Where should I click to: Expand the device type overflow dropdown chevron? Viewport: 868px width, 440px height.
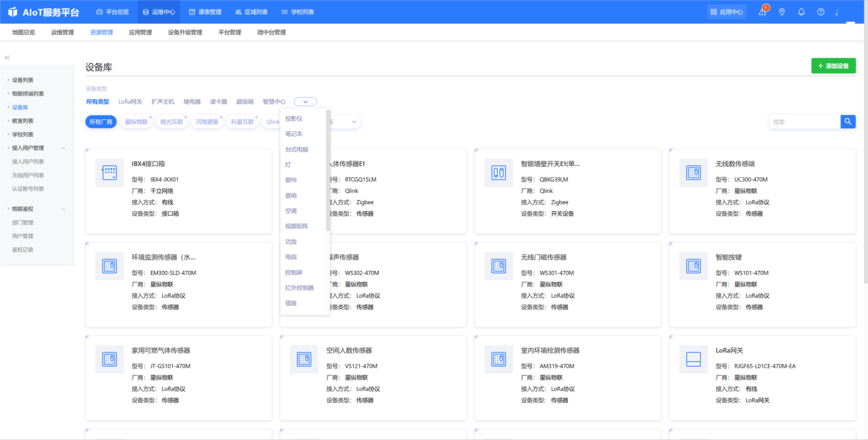(305, 101)
